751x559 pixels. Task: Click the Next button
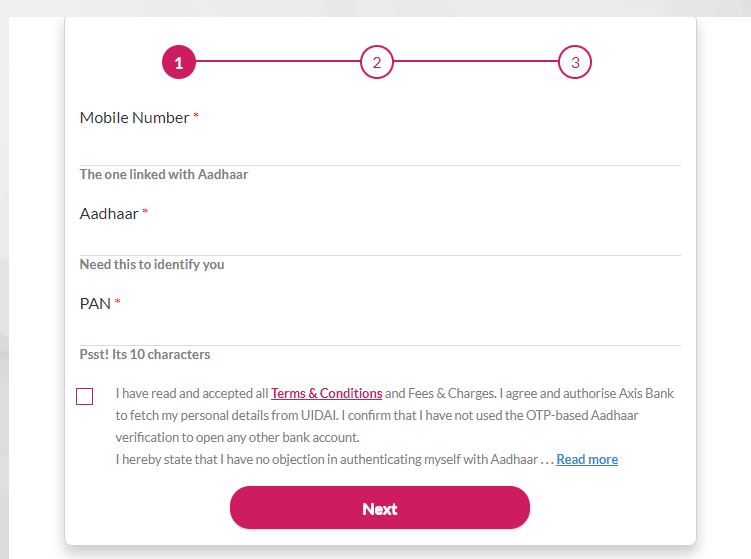(380, 508)
